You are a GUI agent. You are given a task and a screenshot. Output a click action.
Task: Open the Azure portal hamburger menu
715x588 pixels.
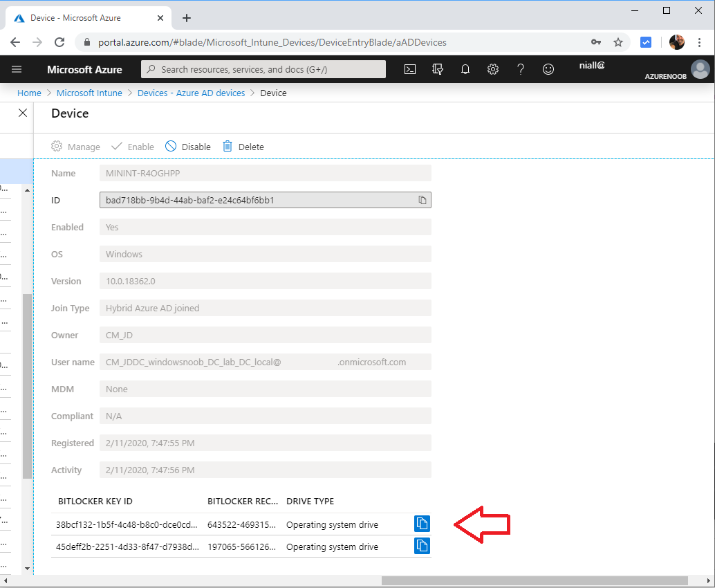point(17,69)
